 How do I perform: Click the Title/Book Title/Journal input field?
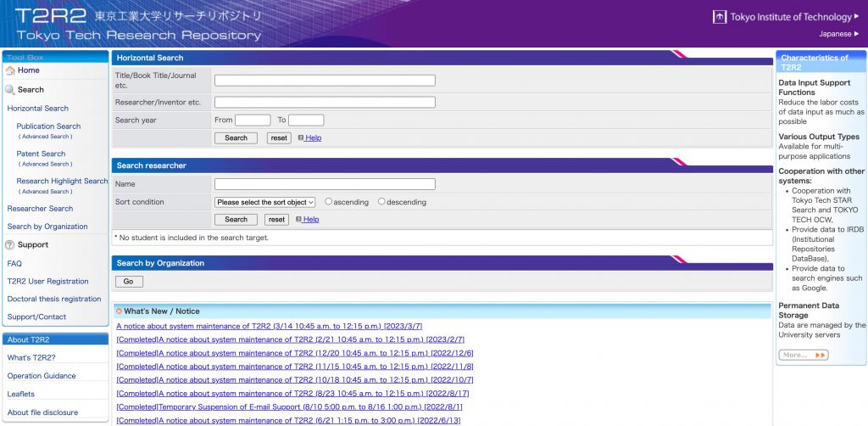[325, 81]
